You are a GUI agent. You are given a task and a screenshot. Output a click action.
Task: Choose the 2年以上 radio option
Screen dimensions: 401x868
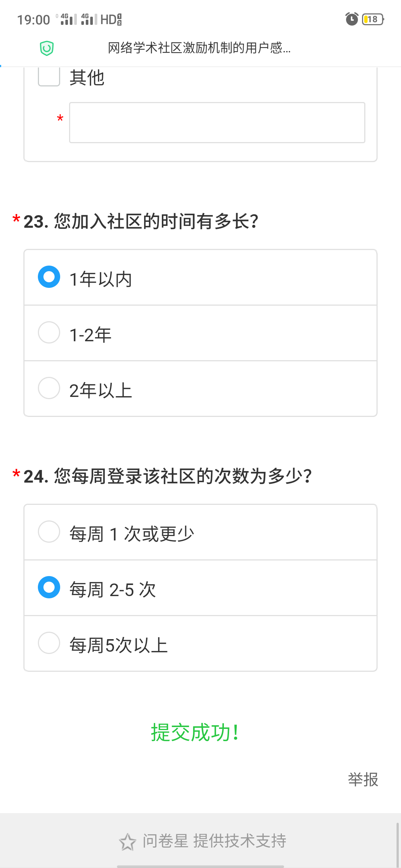pos(49,388)
